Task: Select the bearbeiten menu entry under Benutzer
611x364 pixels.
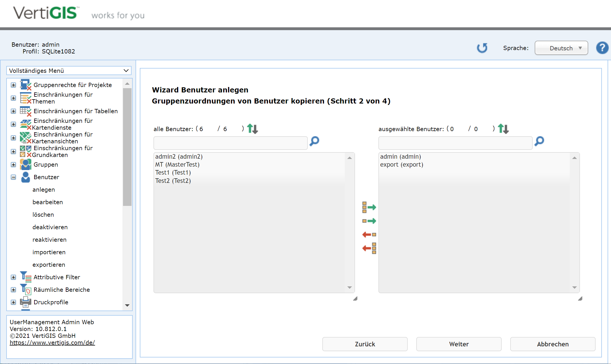Action: [x=48, y=202]
